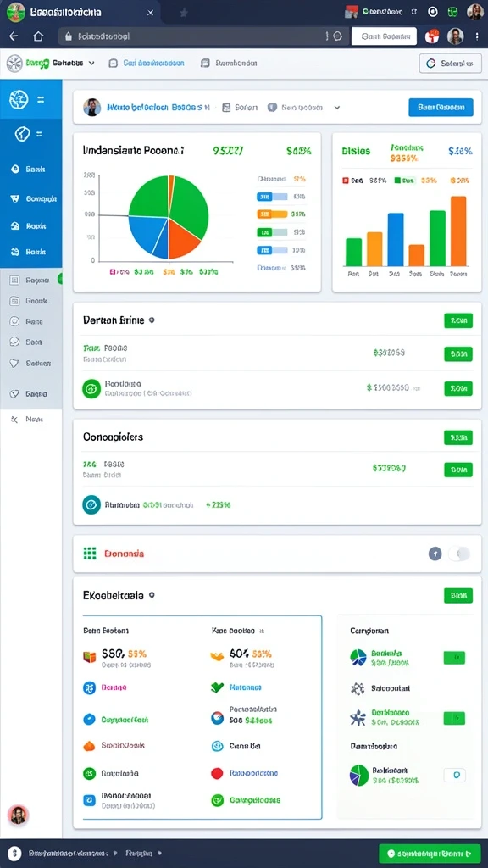Click the home icon in browser toolbar

37,36
